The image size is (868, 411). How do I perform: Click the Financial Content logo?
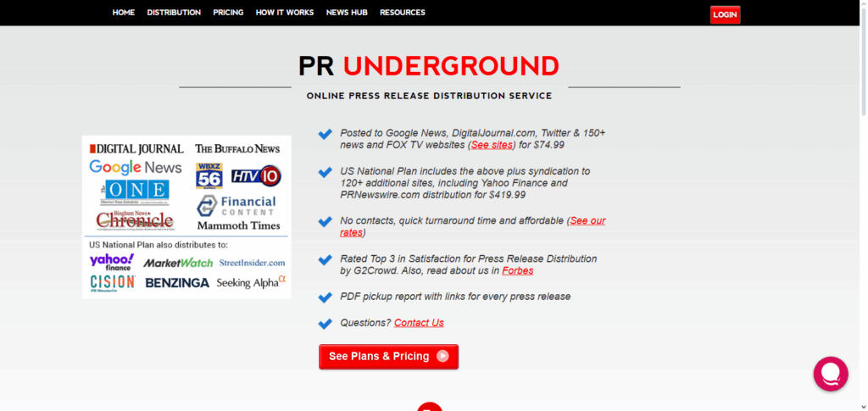pos(236,206)
